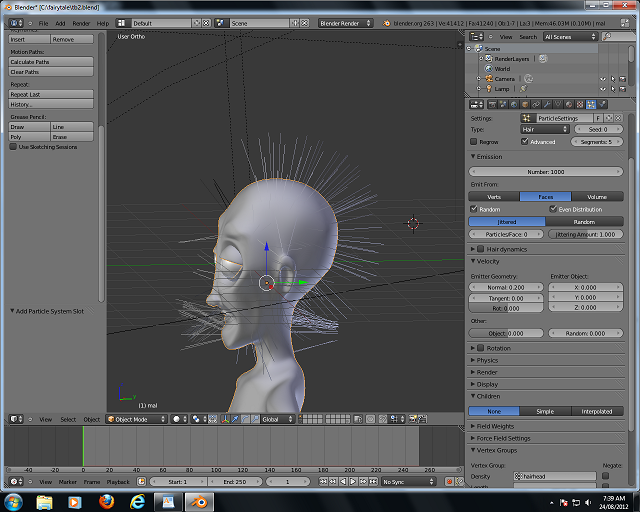Click the Normal: 0.200 velocity slider
The height and width of the screenshot is (512, 640).
pos(506,287)
